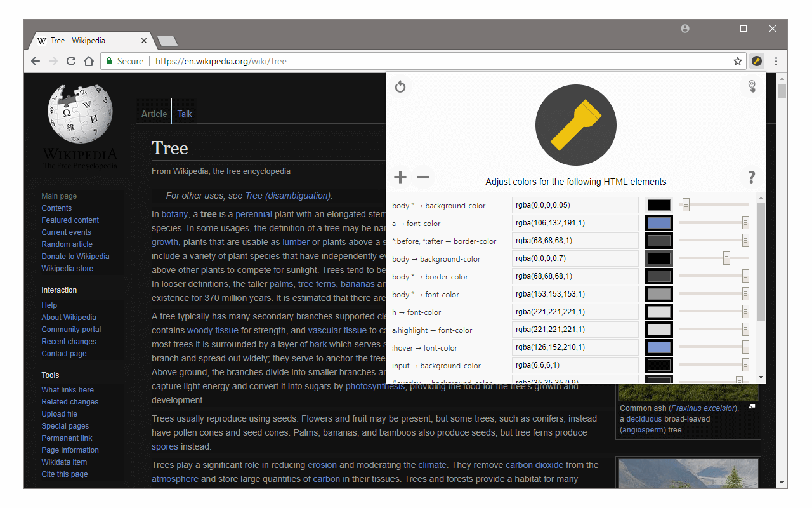The height and width of the screenshot is (508, 812).
Task: Bookmark this page with the star icon
Action: [x=738, y=61]
